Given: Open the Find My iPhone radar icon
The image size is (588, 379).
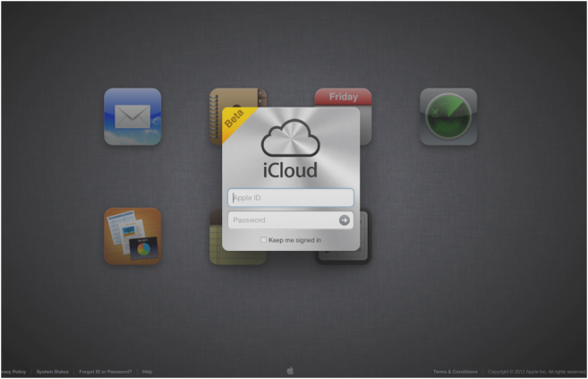Looking at the screenshot, I should coord(448,116).
